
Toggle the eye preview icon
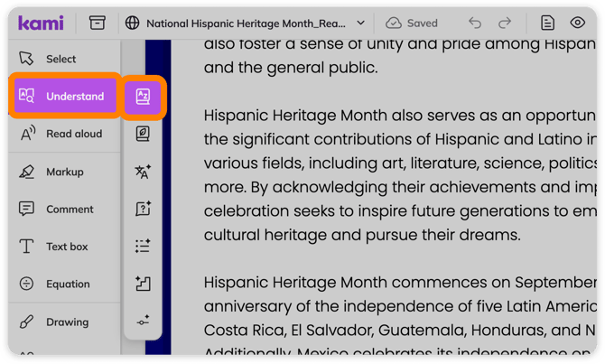[x=577, y=23]
